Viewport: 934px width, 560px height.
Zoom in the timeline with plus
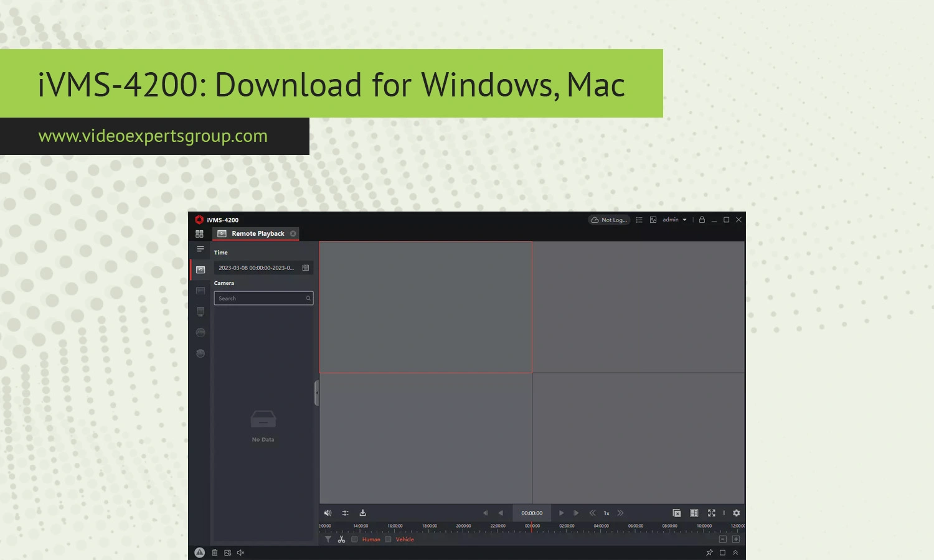point(736,539)
